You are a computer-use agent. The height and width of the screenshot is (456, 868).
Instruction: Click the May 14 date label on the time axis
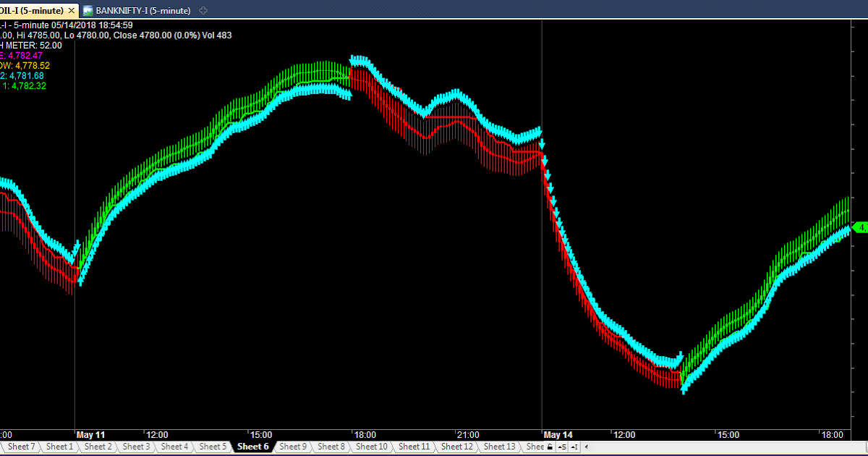point(558,434)
